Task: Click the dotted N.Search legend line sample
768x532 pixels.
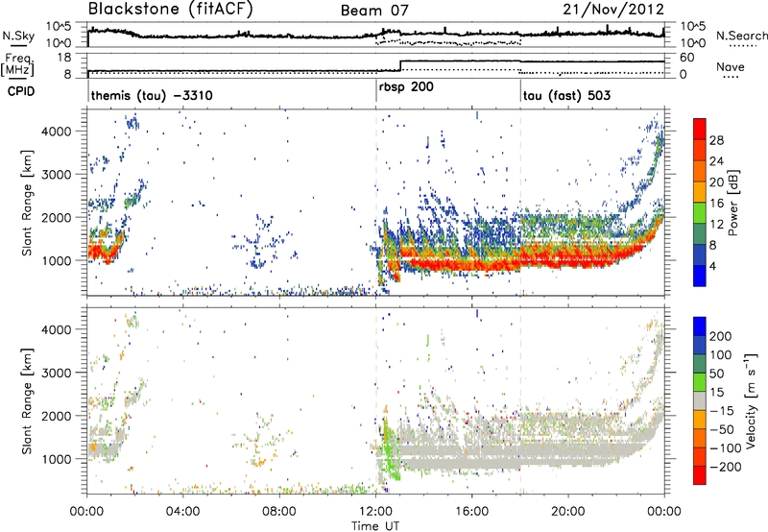Action: click(742, 46)
